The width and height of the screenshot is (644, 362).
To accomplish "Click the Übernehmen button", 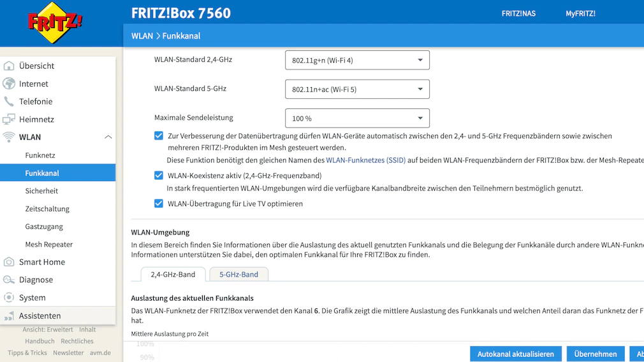I will [596, 354].
